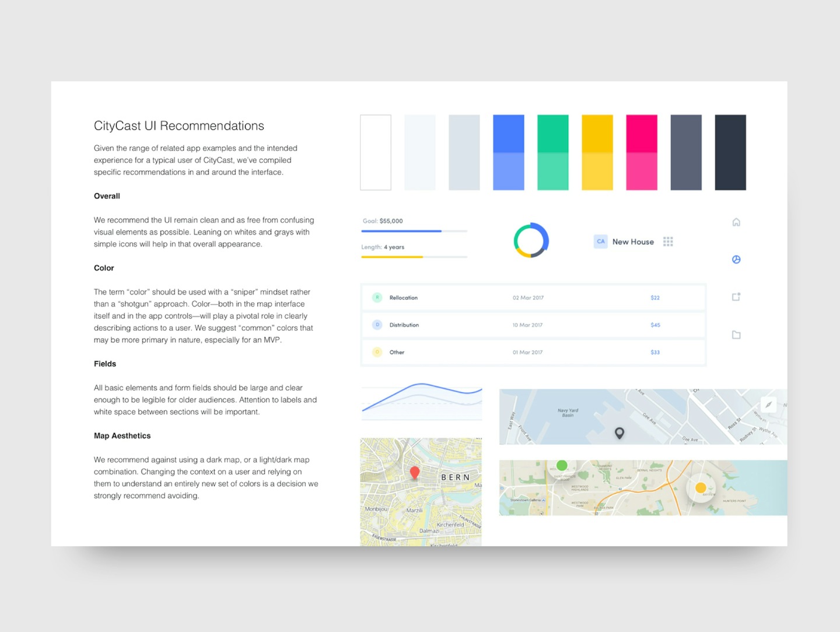Select the red pin on Bern map
This screenshot has height=632, width=840.
[x=415, y=472]
